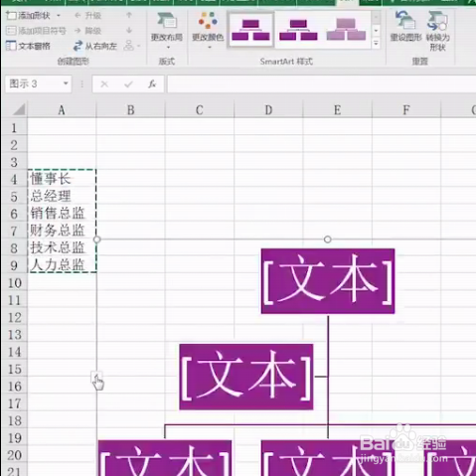This screenshot has height=476, width=476.
Task: Select column F header
Action: point(406,109)
